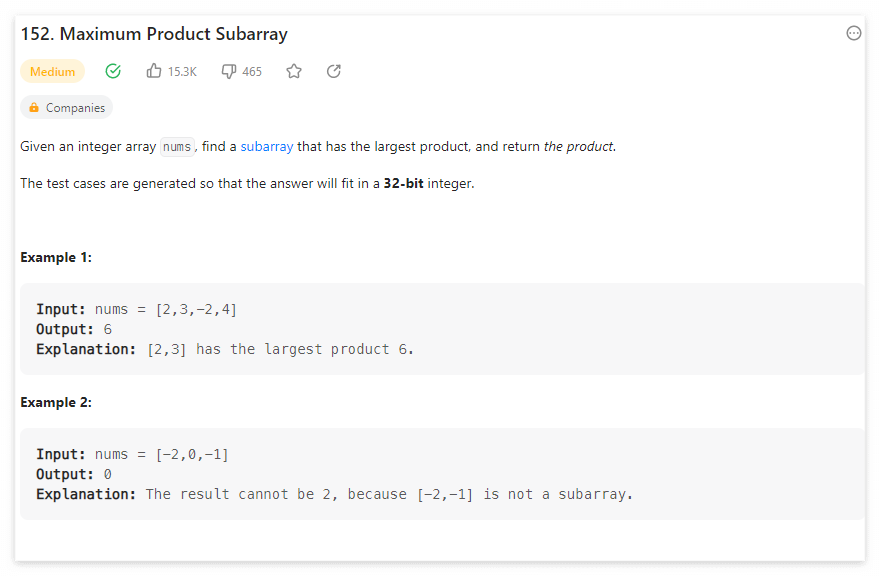The width and height of the screenshot is (880, 576).
Task: Click the 465 dislikes count
Action: [252, 72]
